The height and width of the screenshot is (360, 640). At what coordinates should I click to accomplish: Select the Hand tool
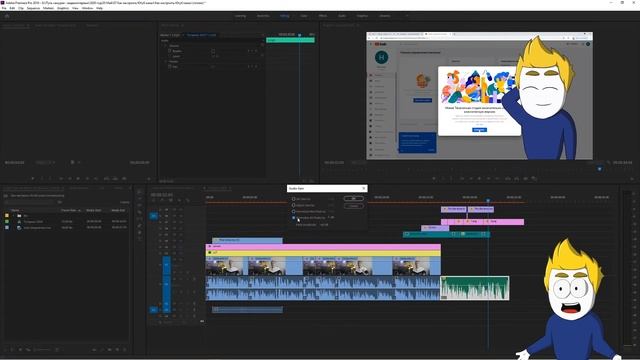point(139,232)
